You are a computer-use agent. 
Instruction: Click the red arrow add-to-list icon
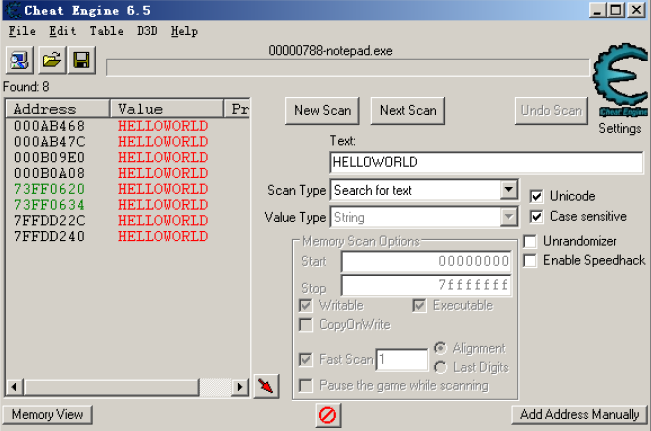266,386
